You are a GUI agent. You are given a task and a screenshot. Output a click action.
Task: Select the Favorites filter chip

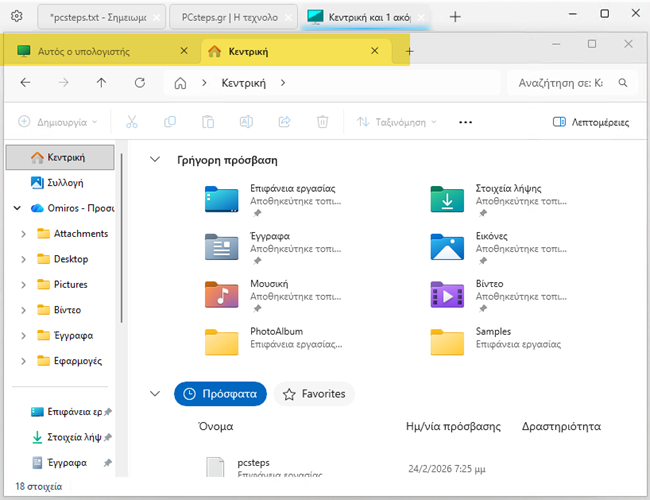(314, 394)
